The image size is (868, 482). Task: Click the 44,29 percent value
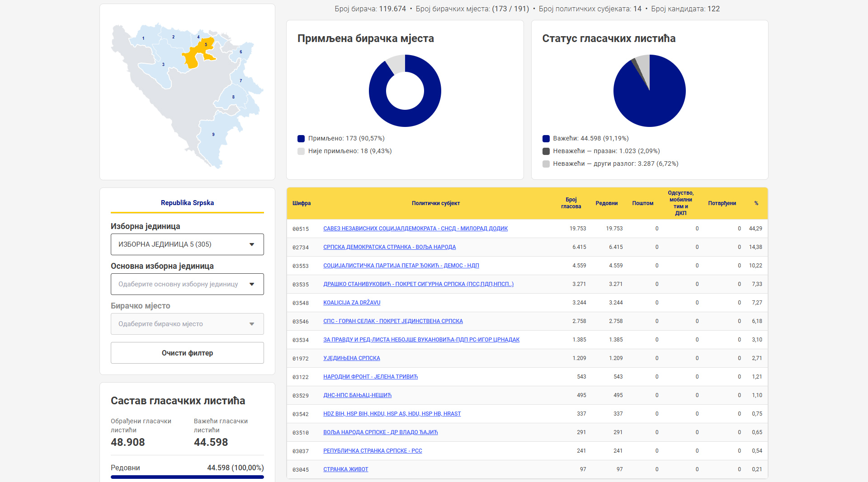755,229
